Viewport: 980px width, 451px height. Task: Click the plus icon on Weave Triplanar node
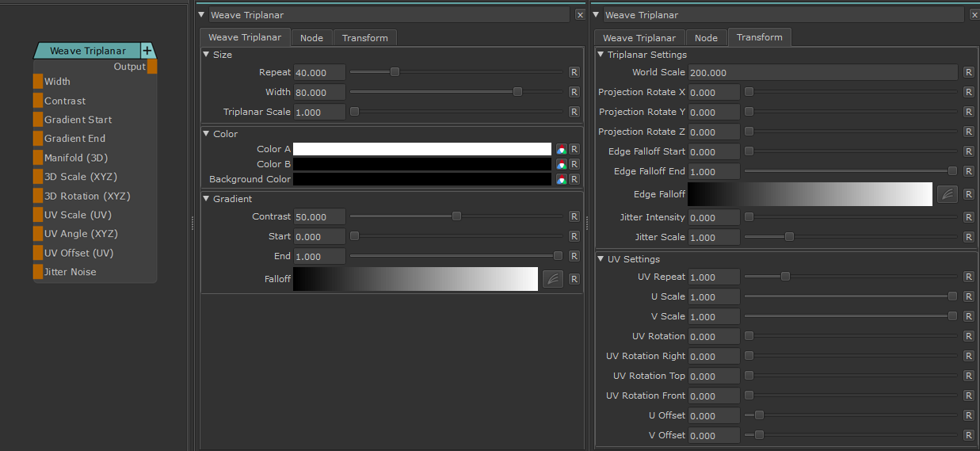(x=147, y=51)
